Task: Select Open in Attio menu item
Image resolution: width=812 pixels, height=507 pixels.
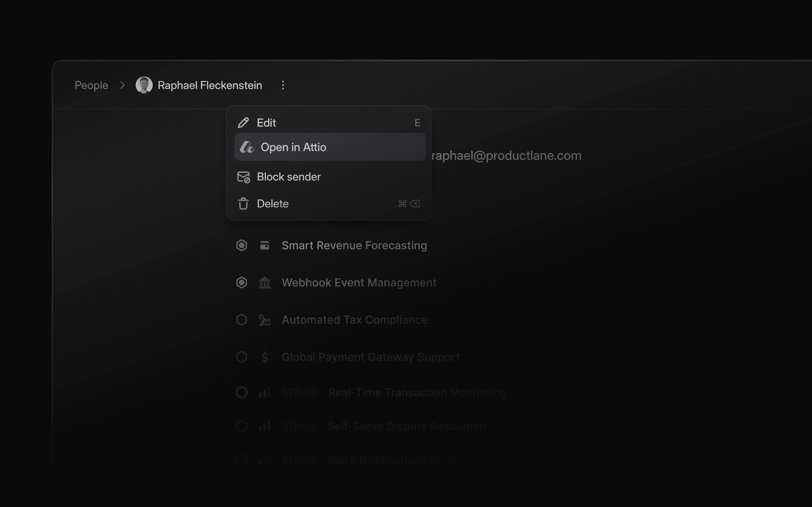Action: (330, 147)
